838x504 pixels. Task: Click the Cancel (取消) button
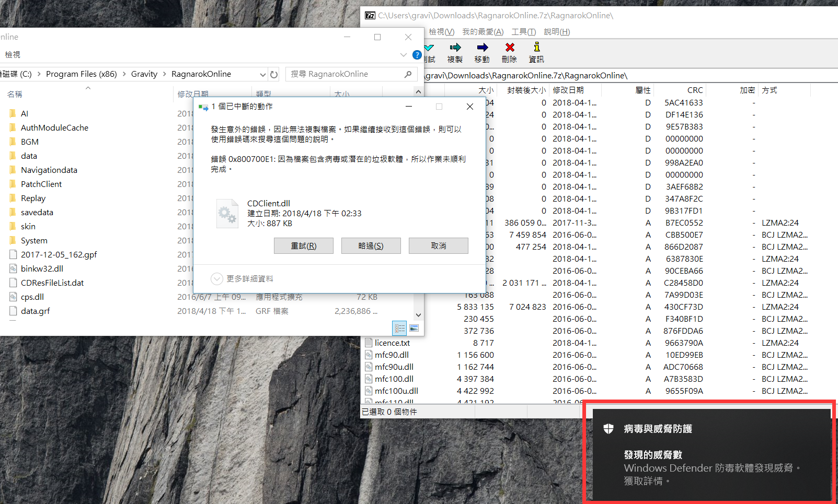click(x=439, y=246)
